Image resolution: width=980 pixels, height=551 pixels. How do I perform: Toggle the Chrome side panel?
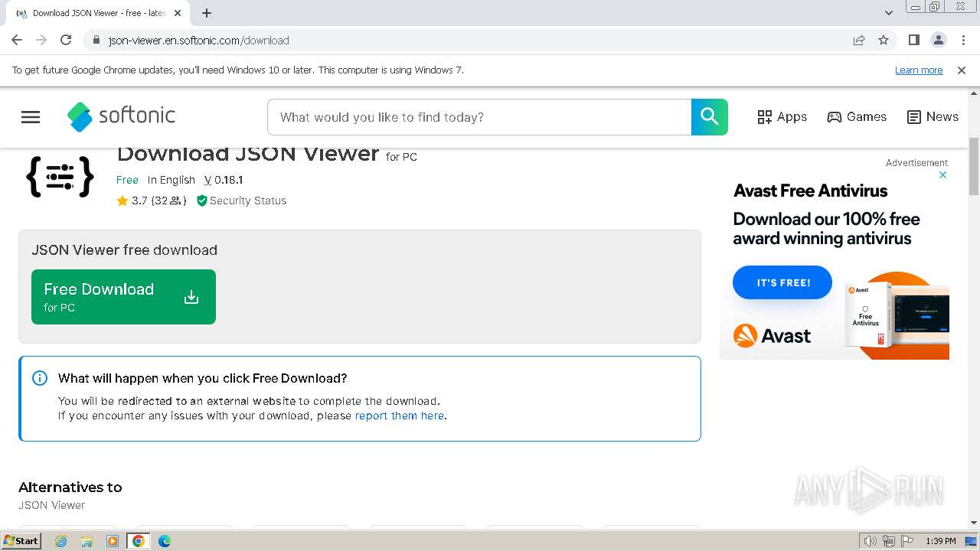tap(914, 41)
